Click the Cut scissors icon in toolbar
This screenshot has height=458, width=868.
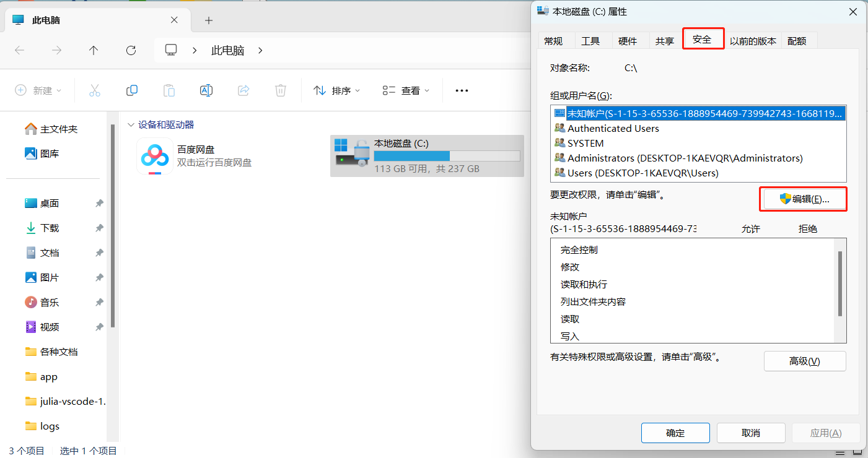click(94, 90)
